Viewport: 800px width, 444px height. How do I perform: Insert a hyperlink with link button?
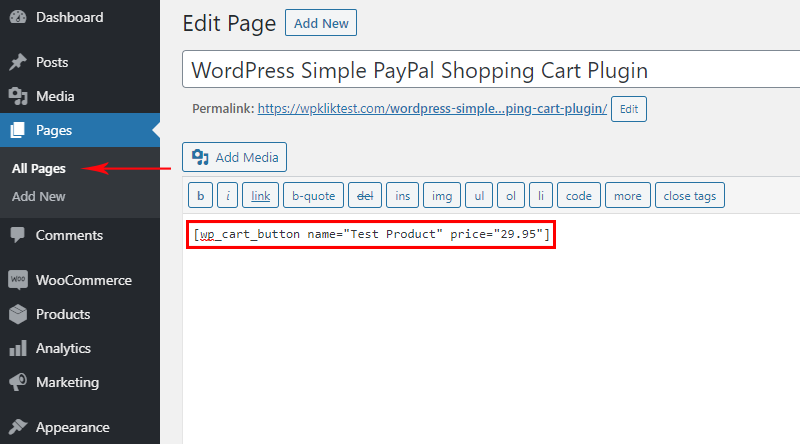pos(260,195)
